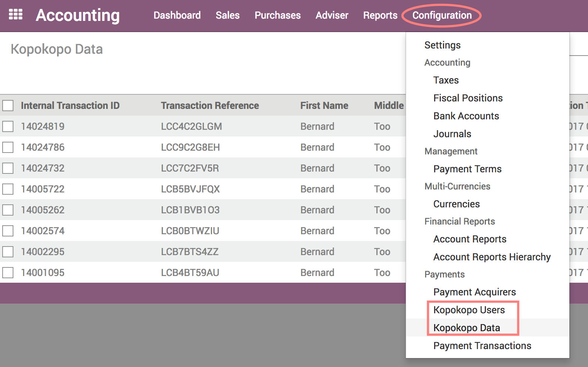Toggle the select-all header checkbox
Image resolution: width=588 pixels, height=367 pixels.
[8, 106]
